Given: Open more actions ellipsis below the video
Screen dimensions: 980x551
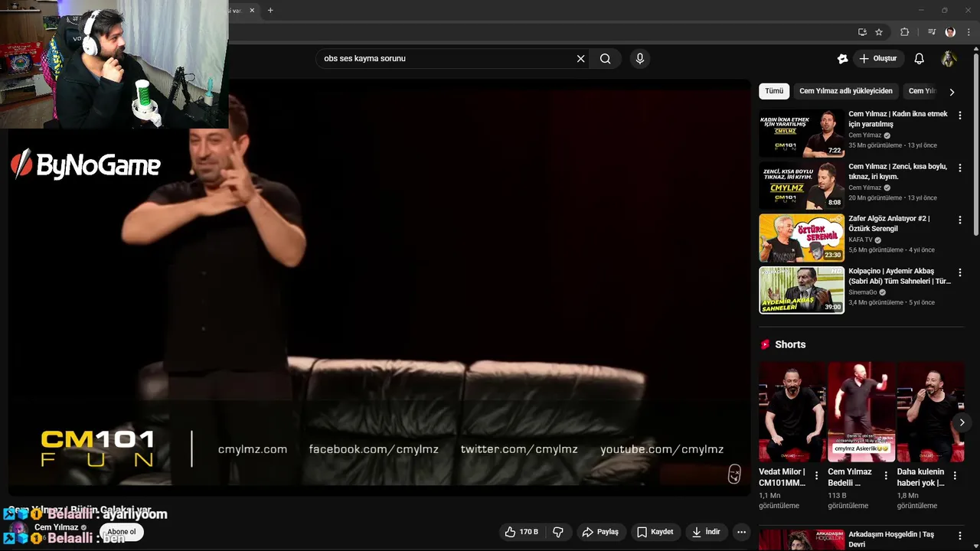Looking at the screenshot, I should point(741,532).
